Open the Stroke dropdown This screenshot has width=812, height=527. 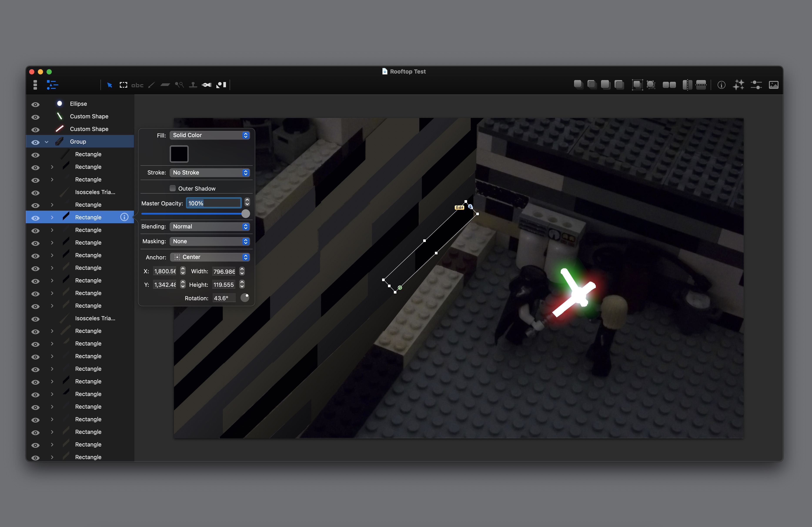209,173
